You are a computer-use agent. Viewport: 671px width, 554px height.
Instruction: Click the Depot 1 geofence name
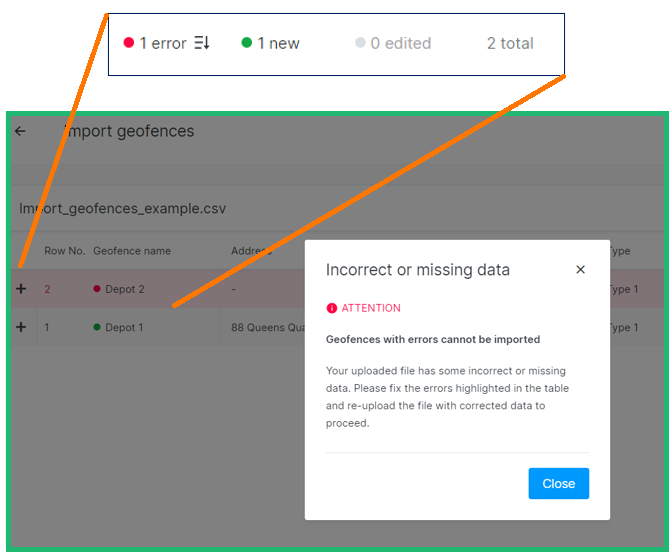[x=125, y=328]
